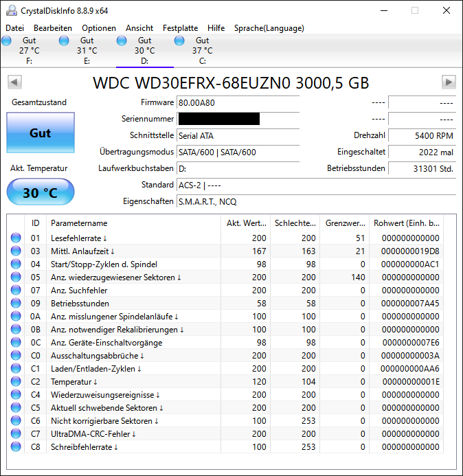The height and width of the screenshot is (476, 463).
Task: Click the Laufwerkbuchstaben field D:
Action: tap(238, 168)
